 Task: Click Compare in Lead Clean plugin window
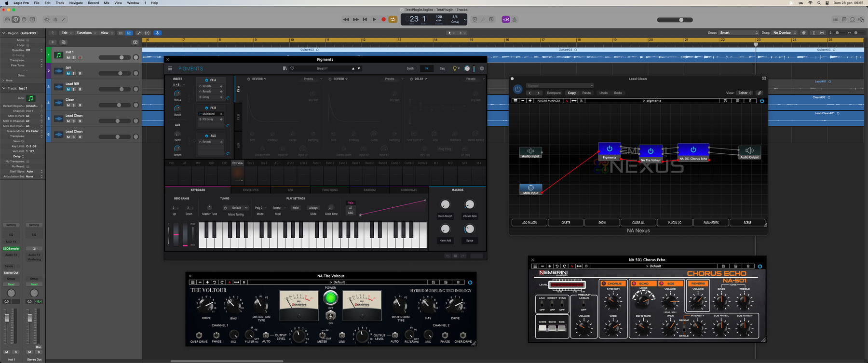(554, 93)
